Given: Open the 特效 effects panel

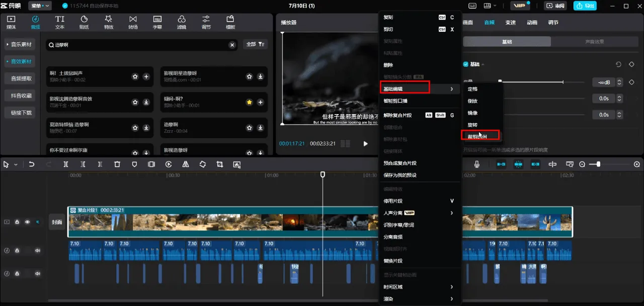Looking at the screenshot, I should coord(109,22).
